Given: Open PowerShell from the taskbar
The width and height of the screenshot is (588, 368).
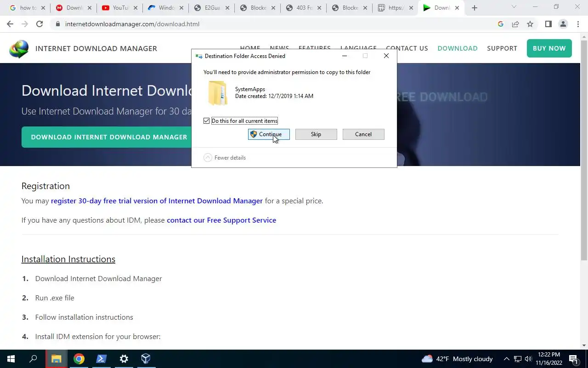Looking at the screenshot, I should coord(101,359).
